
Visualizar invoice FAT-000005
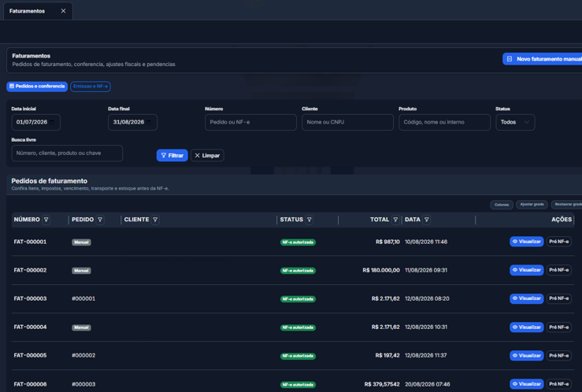click(526, 356)
